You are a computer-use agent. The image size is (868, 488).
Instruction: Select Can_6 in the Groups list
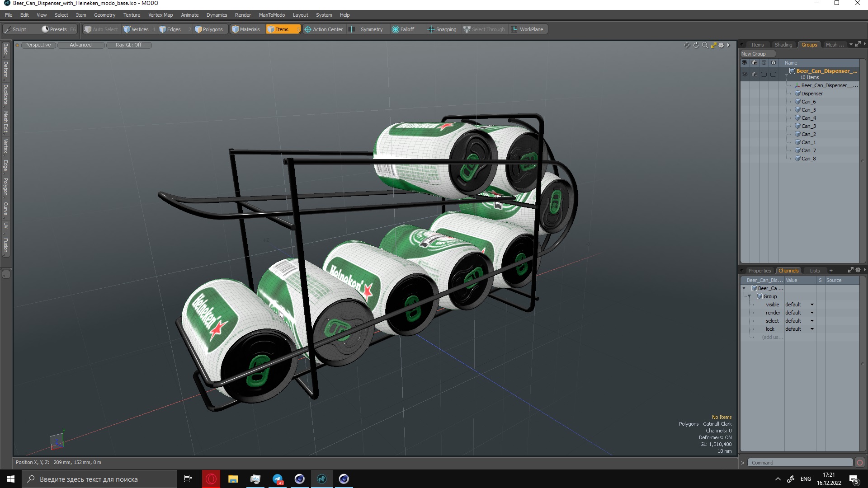tap(808, 102)
